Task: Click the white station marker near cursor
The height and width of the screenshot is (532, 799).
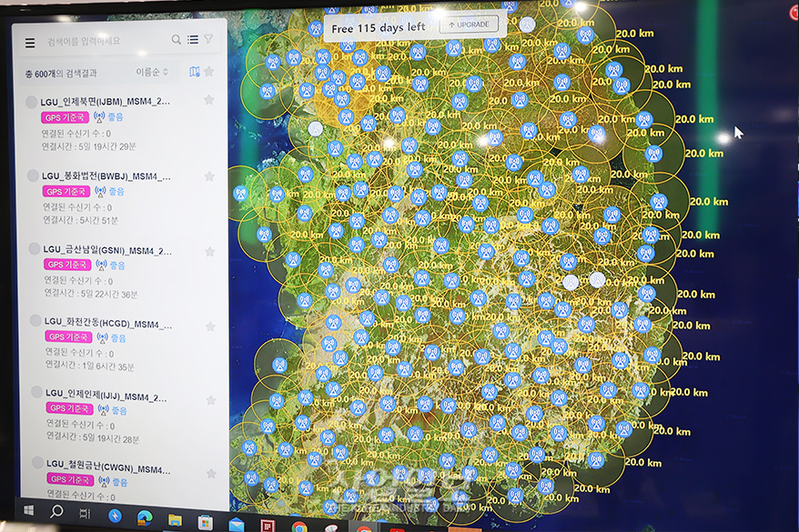Action: [596, 134]
